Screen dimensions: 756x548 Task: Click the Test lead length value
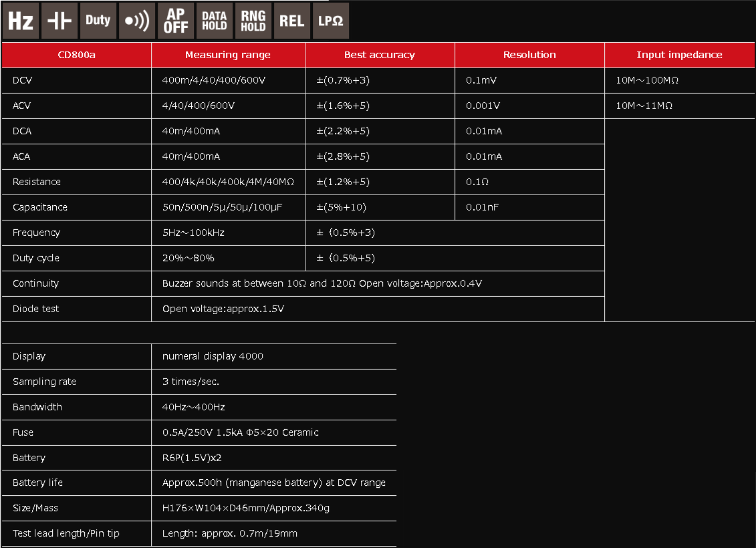coord(229,533)
